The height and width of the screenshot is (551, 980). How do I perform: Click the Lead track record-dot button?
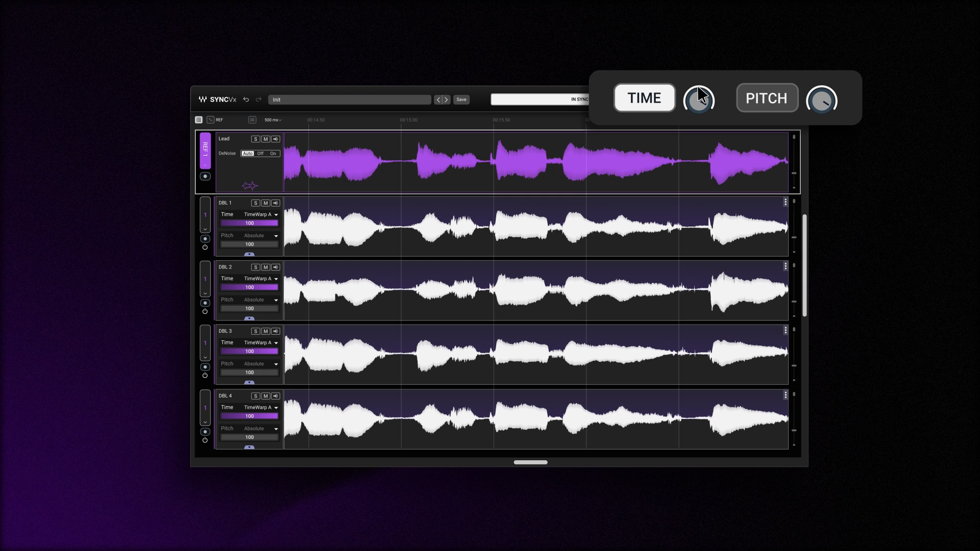click(205, 176)
